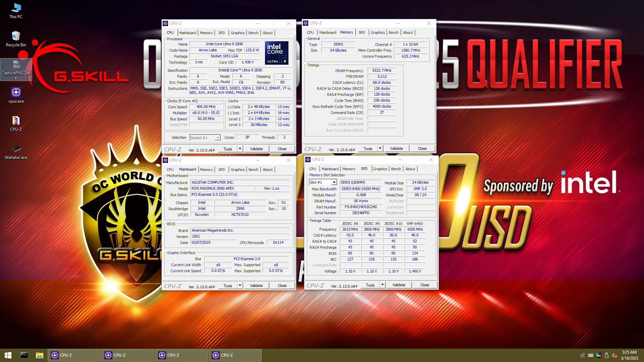Click the Serial Number value DE546FFD

(361, 213)
